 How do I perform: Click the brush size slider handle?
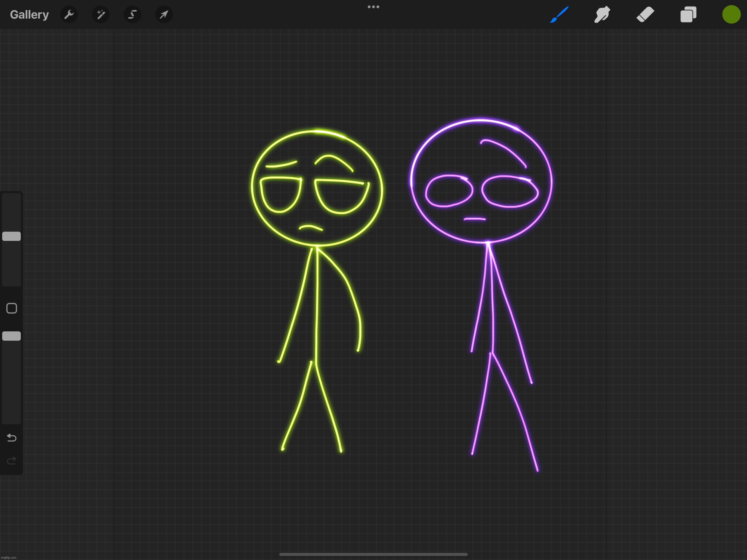pyautogui.click(x=11, y=237)
